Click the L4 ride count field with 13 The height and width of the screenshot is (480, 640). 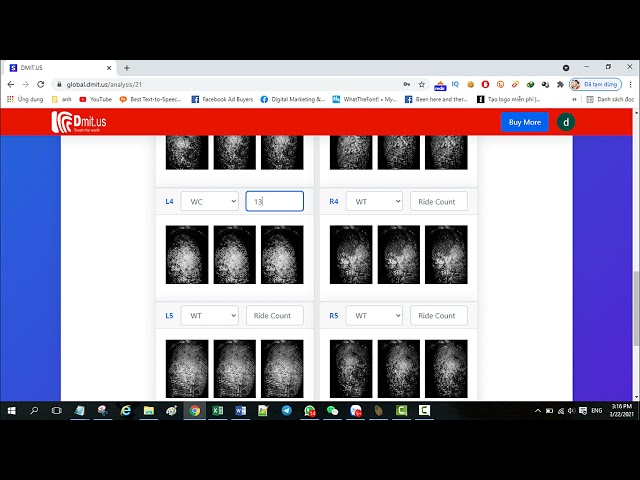click(275, 201)
